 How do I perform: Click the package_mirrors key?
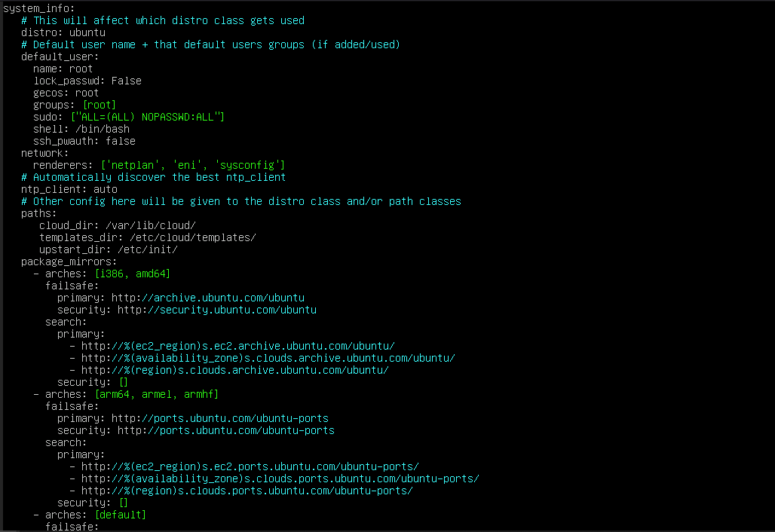pyautogui.click(x=66, y=261)
